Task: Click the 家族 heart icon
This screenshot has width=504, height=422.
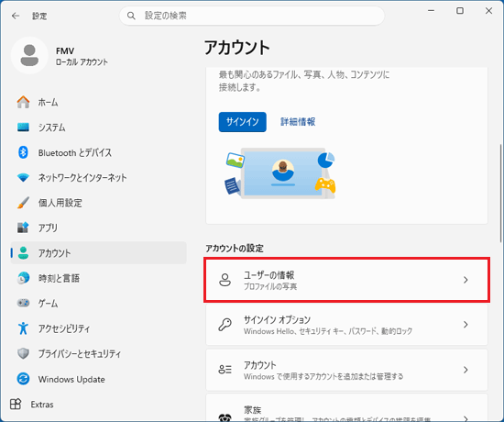Action: pyautogui.click(x=225, y=417)
